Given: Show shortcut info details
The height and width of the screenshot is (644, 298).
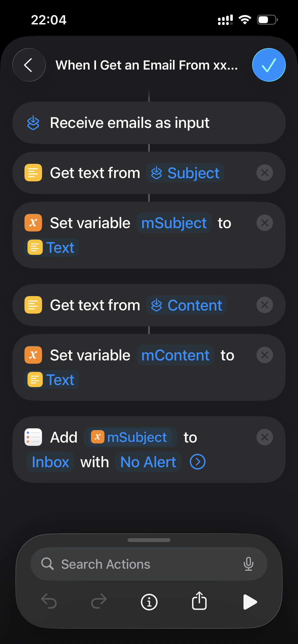Looking at the screenshot, I should click(x=149, y=602).
